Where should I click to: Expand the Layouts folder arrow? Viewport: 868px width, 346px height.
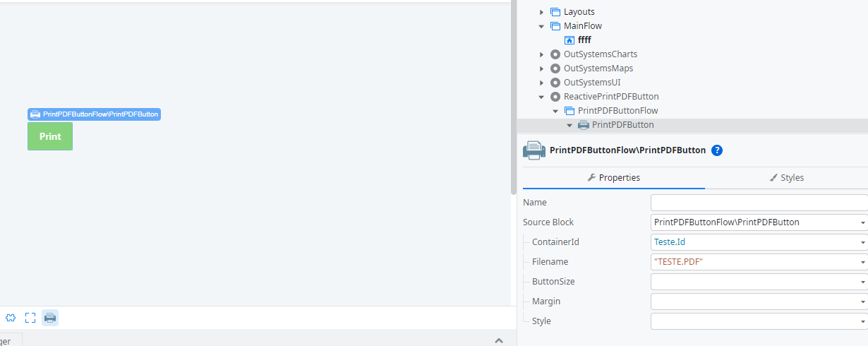click(542, 12)
